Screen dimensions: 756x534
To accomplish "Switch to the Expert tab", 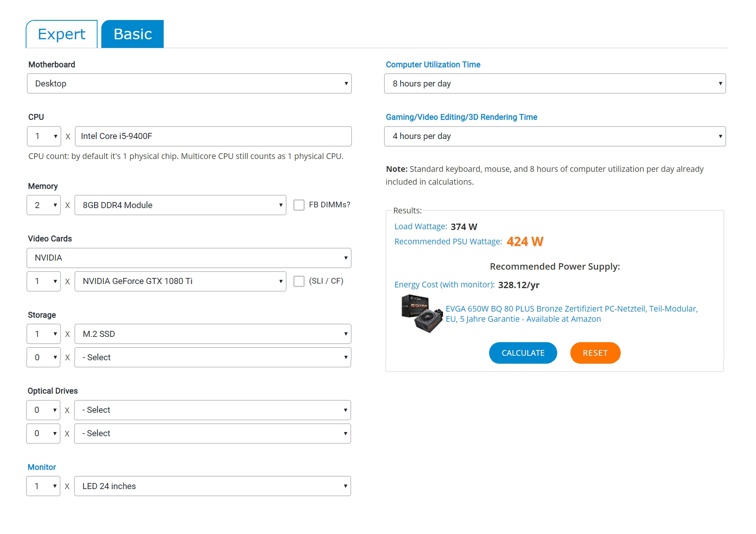I will click(x=62, y=34).
